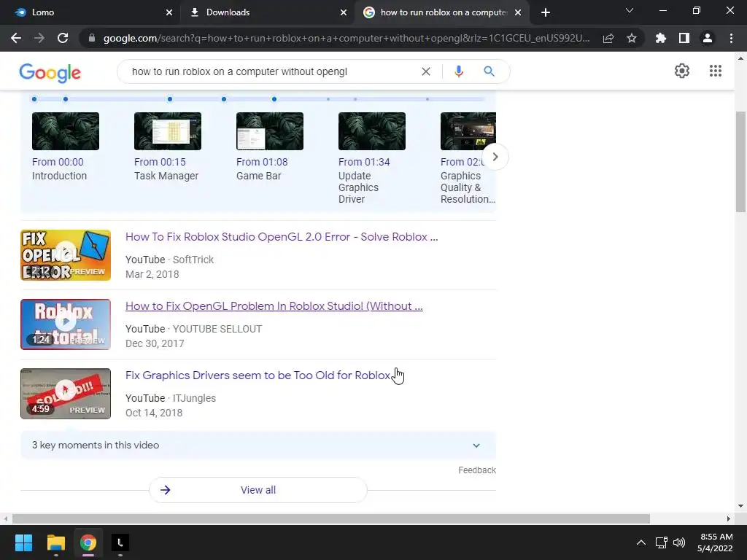Open the Introduction key moment thumbnail
This screenshot has width=747, height=560.
pyautogui.click(x=66, y=131)
